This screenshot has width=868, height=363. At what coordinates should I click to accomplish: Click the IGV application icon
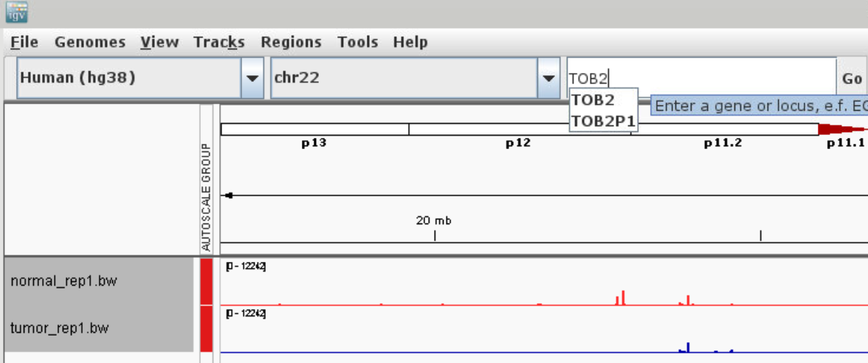pos(16,12)
